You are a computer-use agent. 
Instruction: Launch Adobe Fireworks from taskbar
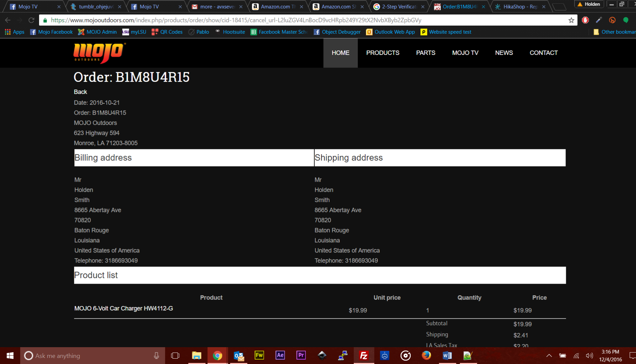coord(259,356)
